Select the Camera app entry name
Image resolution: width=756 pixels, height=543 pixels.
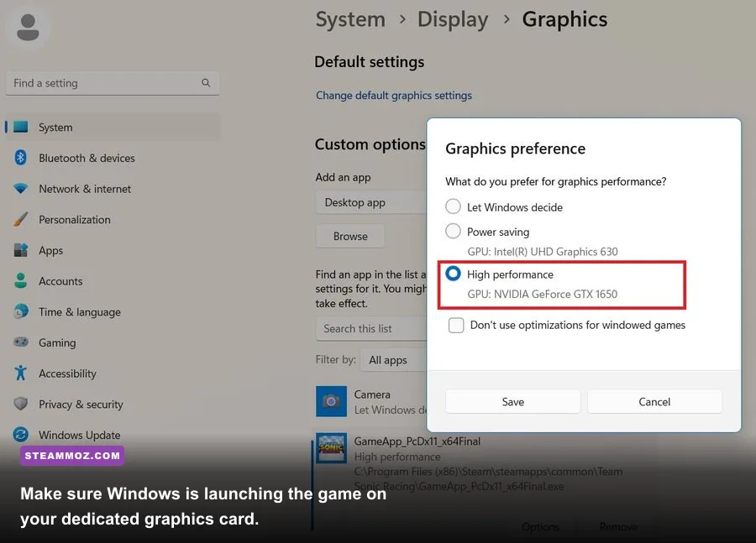[x=372, y=394]
